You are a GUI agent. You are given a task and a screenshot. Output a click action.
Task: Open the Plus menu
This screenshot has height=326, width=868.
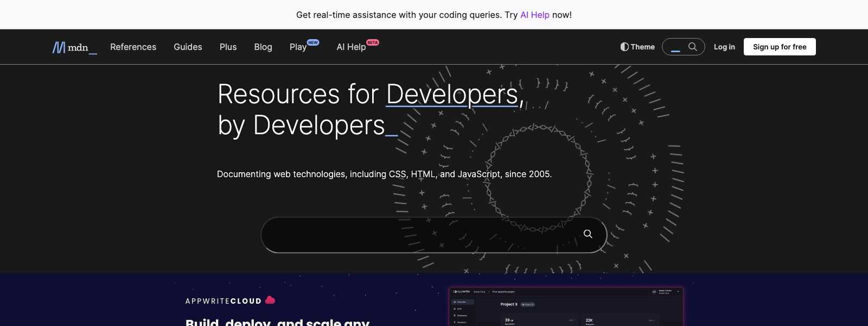pos(228,47)
